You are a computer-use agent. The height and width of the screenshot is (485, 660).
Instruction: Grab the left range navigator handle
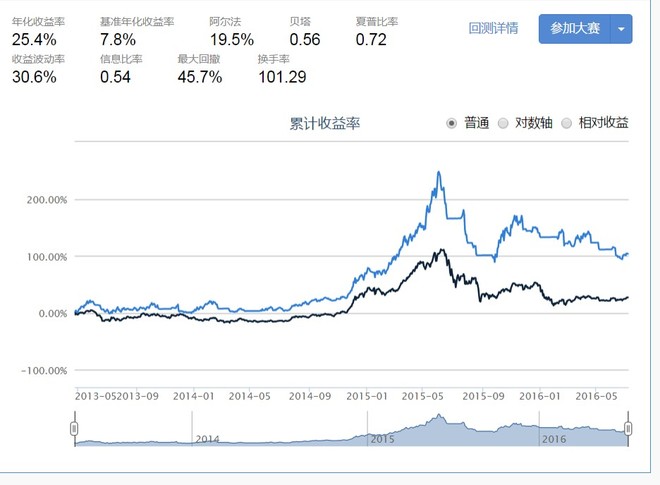click(x=75, y=429)
